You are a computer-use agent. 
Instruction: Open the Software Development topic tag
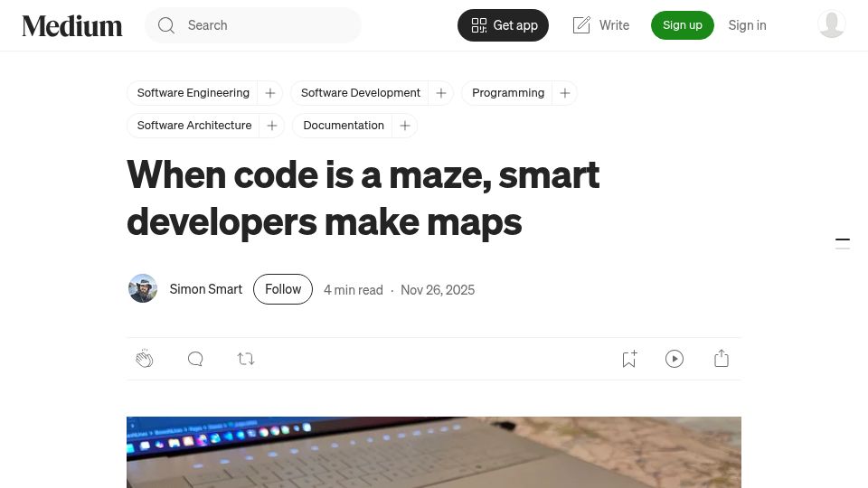pos(361,93)
